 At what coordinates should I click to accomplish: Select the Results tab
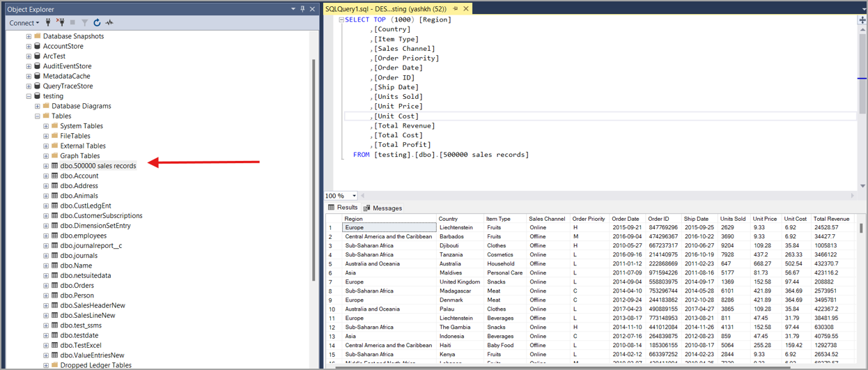tap(343, 208)
